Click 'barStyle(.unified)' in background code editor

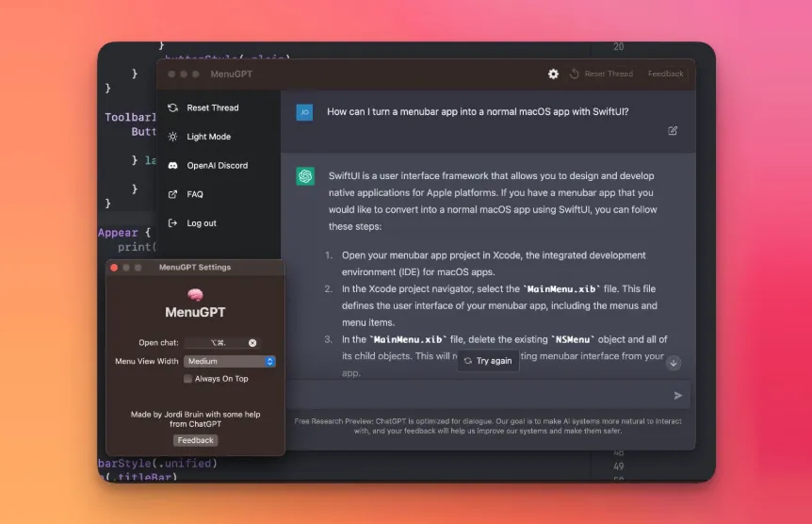tap(158, 464)
